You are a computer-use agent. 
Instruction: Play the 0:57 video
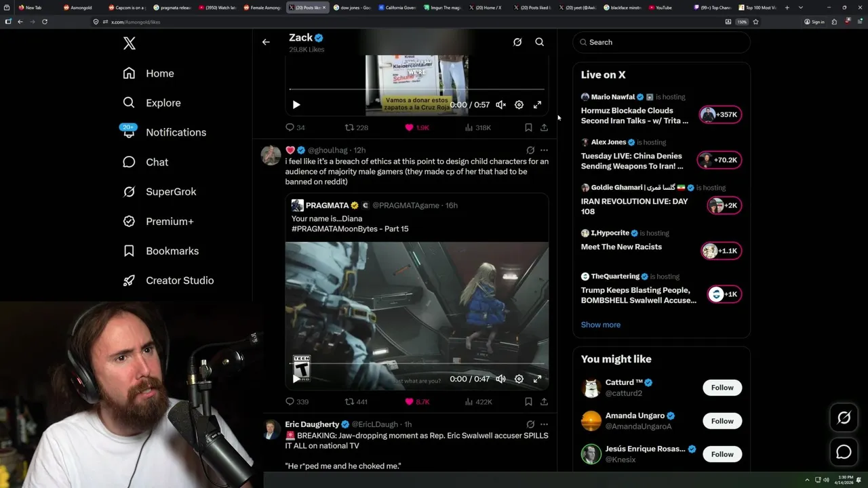(x=296, y=105)
